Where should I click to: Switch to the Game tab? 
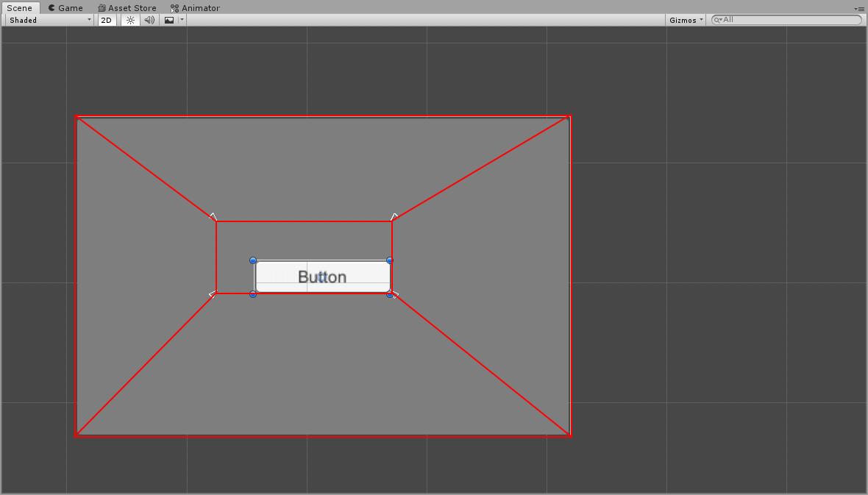click(65, 8)
